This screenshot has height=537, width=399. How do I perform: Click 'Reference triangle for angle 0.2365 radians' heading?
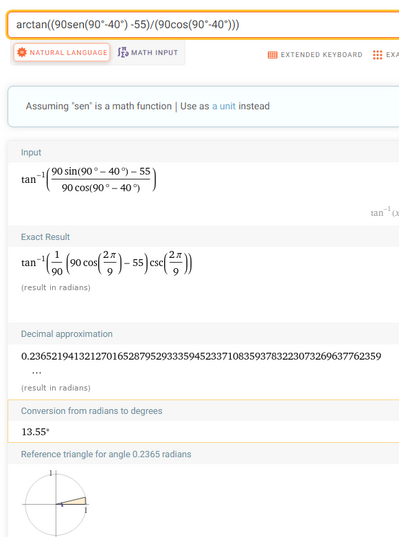[x=106, y=454]
